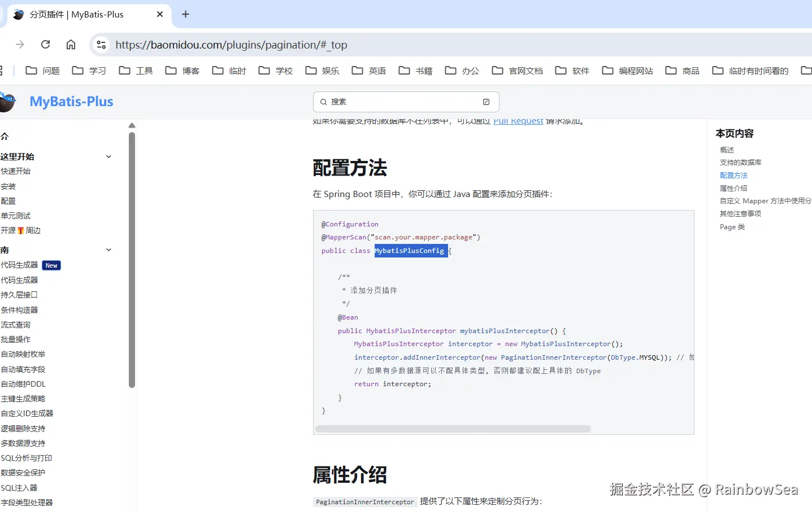Open the 学习 bookmark folder
Viewport: 812px width, 511px height.
[89, 71]
